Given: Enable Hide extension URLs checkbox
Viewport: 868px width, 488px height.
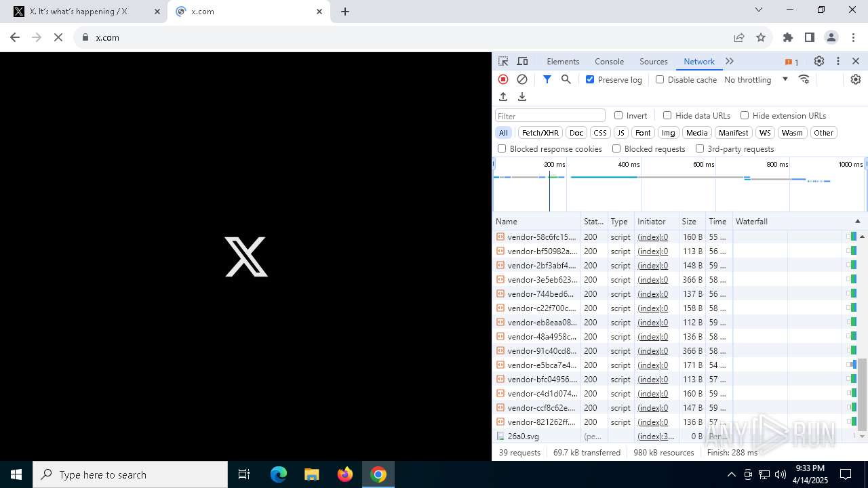Looking at the screenshot, I should 745,115.
